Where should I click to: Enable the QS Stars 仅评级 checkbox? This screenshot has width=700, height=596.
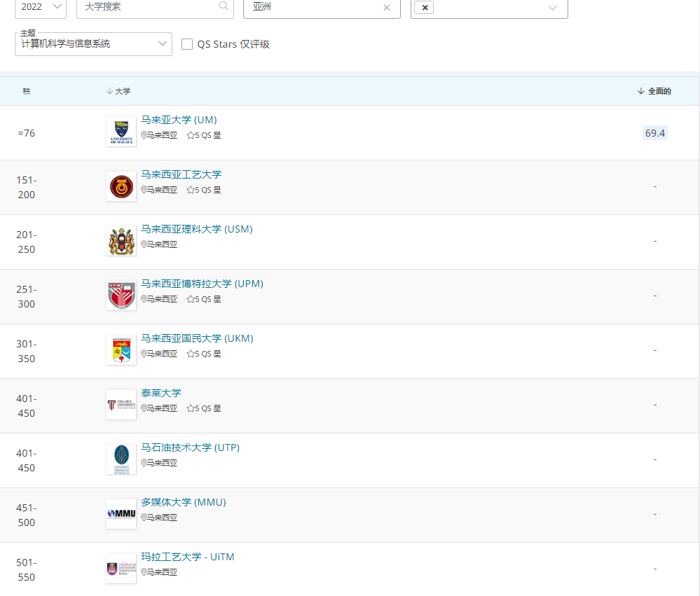pyautogui.click(x=187, y=44)
